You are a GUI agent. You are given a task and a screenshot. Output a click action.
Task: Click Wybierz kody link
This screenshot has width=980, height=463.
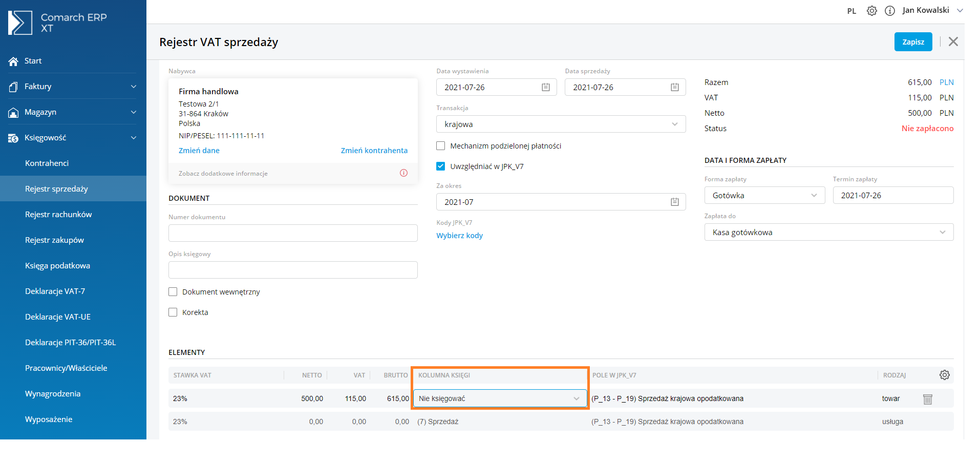tap(459, 236)
